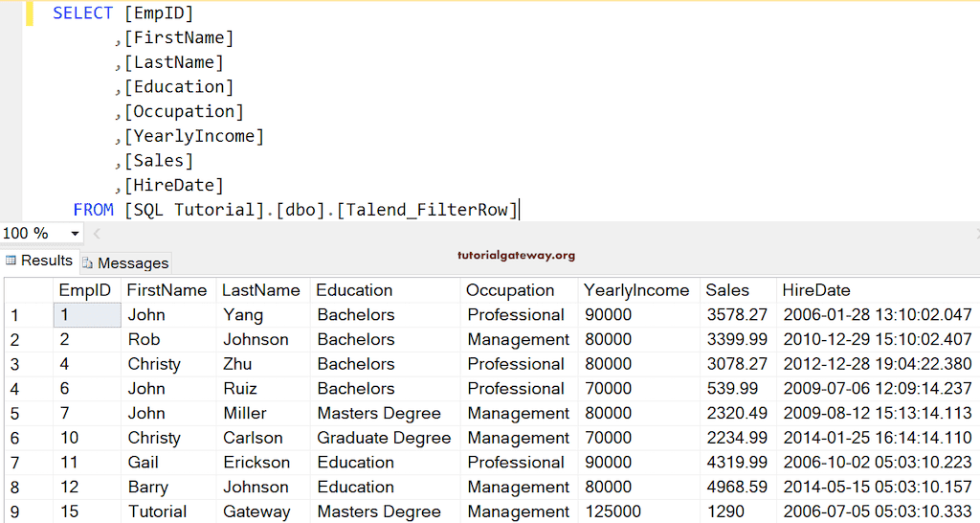Image resolution: width=980 pixels, height=523 pixels.
Task: Click the Results grid icon
Action: 11,261
